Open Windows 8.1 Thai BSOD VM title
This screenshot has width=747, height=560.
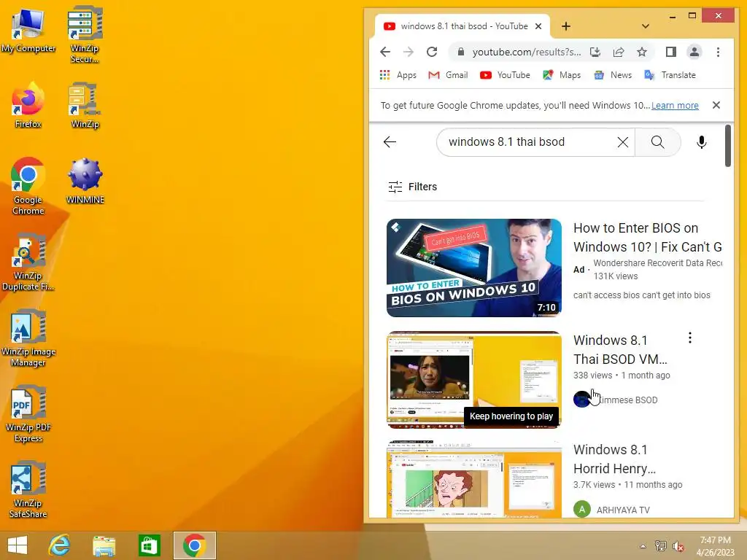pyautogui.click(x=620, y=349)
